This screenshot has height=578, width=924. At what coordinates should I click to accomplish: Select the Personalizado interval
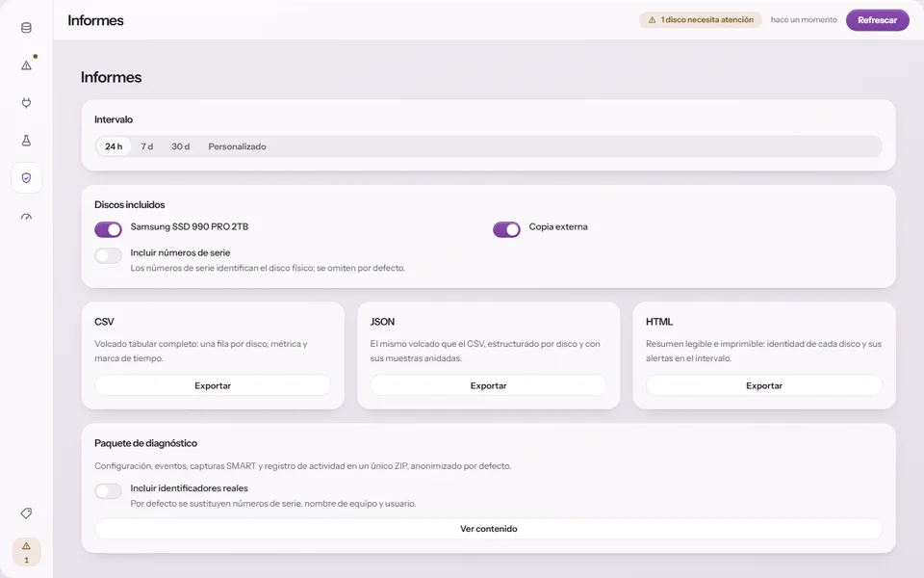pyautogui.click(x=237, y=146)
